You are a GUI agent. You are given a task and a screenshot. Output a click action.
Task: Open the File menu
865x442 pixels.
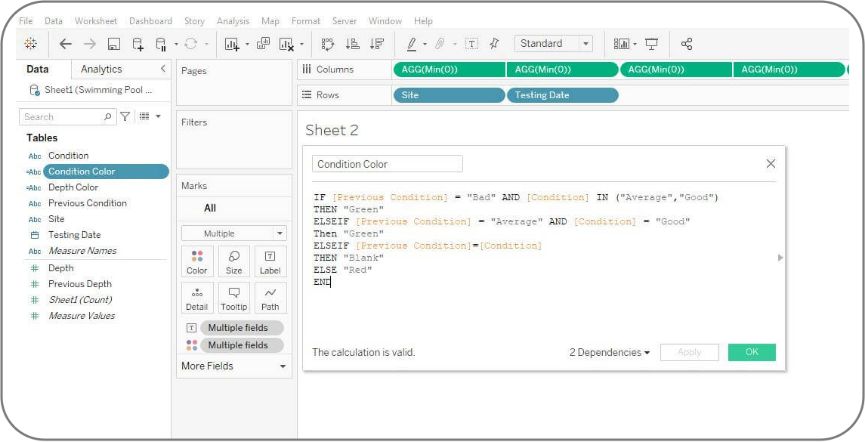[26, 21]
